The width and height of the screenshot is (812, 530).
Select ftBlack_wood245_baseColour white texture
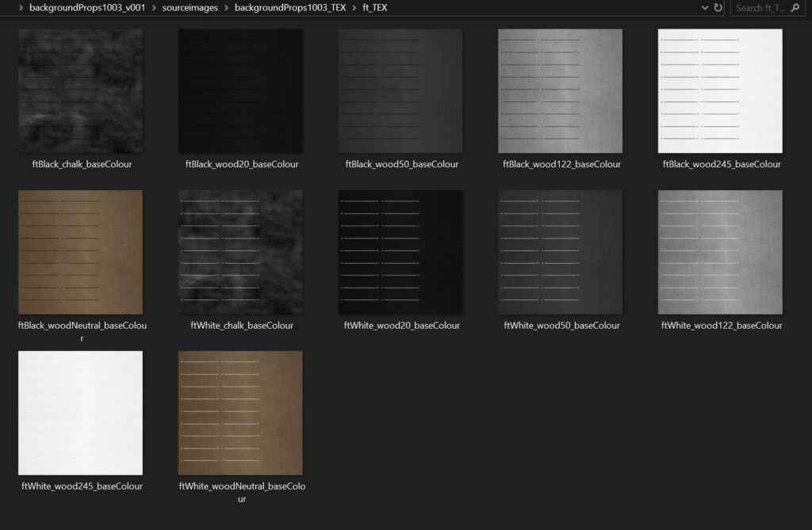tap(720, 91)
